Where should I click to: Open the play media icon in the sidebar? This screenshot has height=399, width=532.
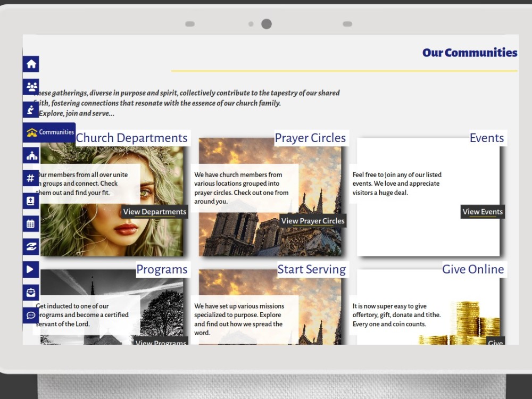(31, 269)
